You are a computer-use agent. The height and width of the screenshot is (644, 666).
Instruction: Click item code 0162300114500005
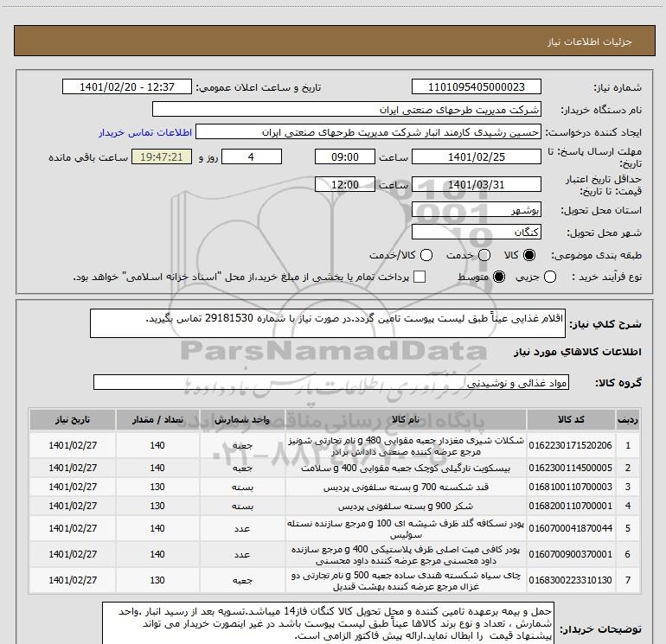point(571,468)
